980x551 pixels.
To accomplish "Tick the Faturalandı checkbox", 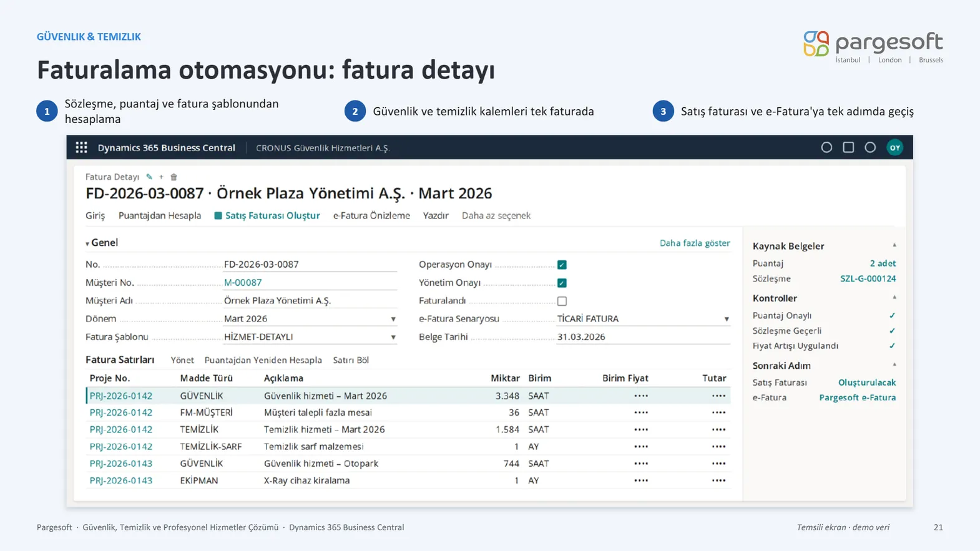I will (562, 301).
